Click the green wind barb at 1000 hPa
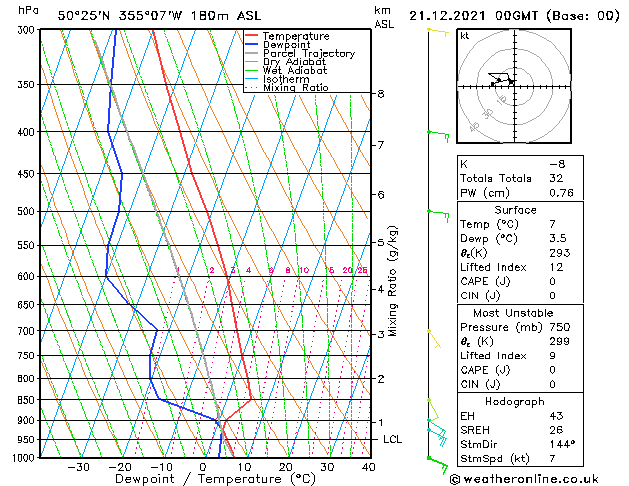Image resolution: width=629 pixels, height=486 pixels. pyautogui.click(x=437, y=465)
